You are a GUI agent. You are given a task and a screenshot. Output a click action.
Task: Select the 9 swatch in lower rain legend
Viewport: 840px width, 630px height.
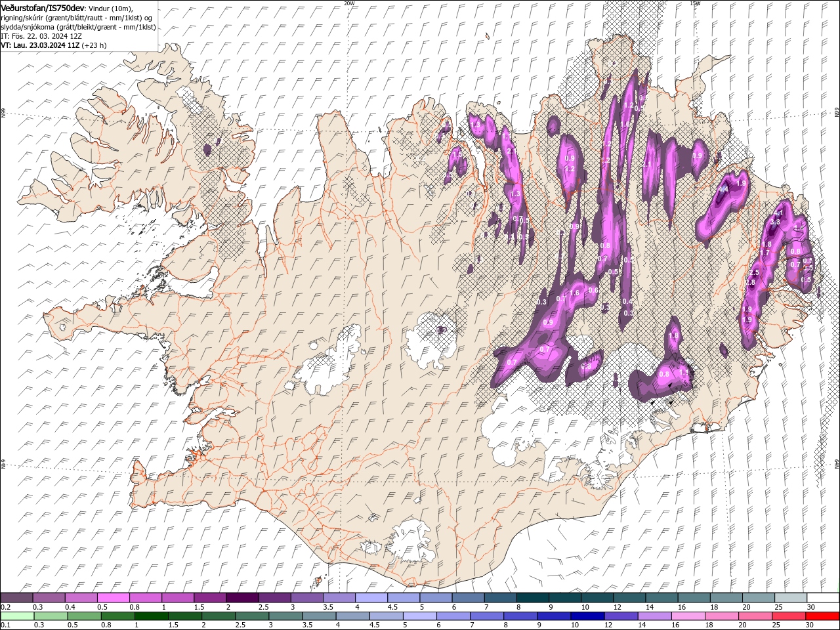tap(553, 616)
